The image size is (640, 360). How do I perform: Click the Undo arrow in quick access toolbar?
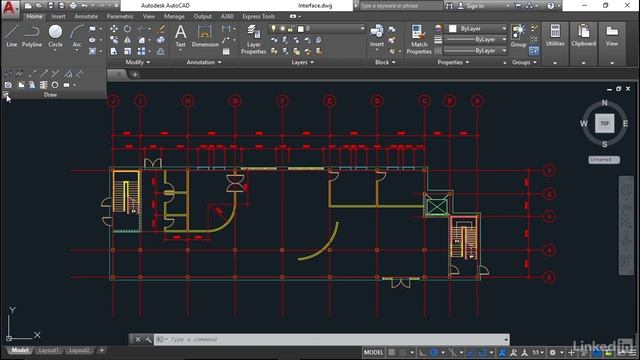coord(84,6)
